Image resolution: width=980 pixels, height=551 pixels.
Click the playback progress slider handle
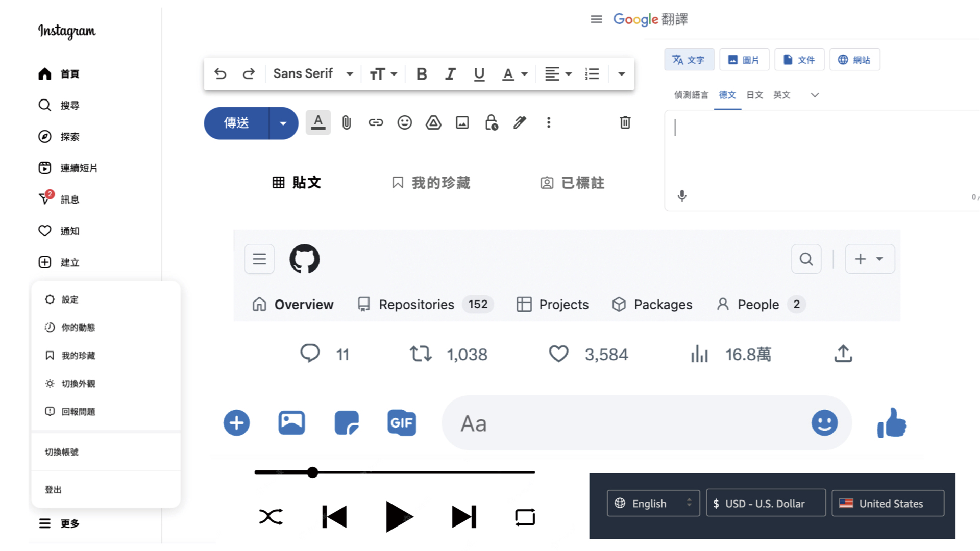click(313, 472)
